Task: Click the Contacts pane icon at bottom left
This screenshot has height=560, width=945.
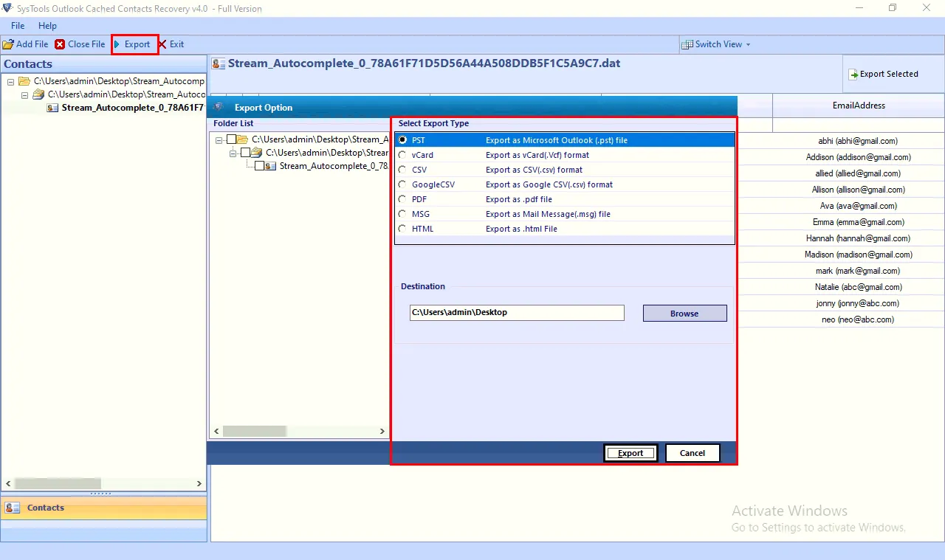Action: point(13,508)
